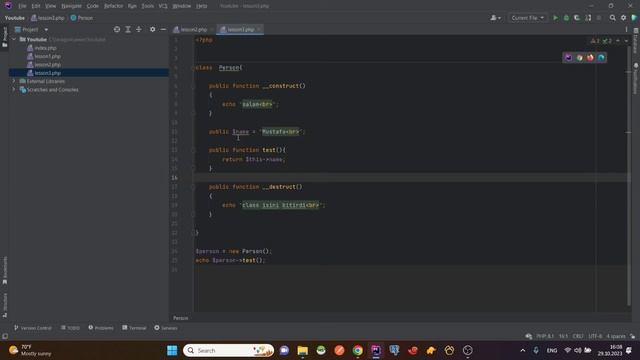Click Windows Start button on taskbar
This screenshot has height=360, width=640.
[x=172, y=350]
